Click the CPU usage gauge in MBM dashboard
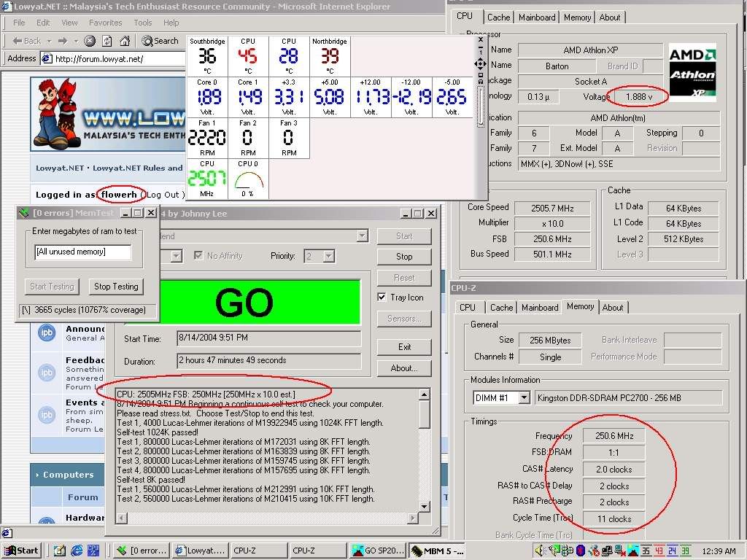 (248, 181)
